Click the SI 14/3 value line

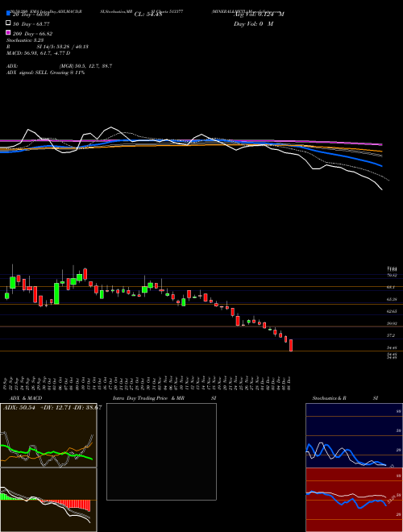[x=63, y=47]
